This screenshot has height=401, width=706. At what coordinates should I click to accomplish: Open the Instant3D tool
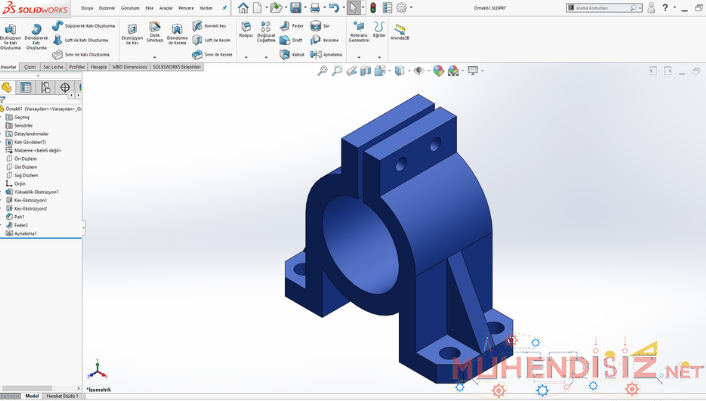click(400, 32)
